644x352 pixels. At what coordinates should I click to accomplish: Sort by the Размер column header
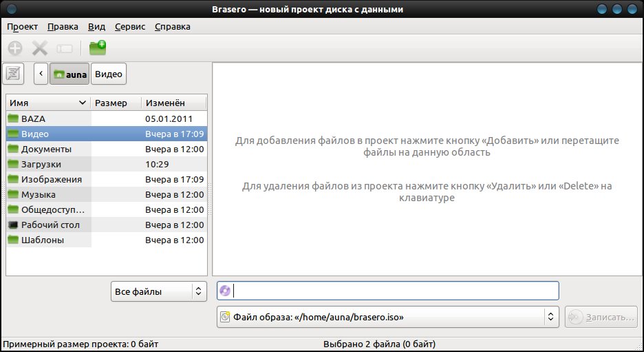(x=116, y=103)
